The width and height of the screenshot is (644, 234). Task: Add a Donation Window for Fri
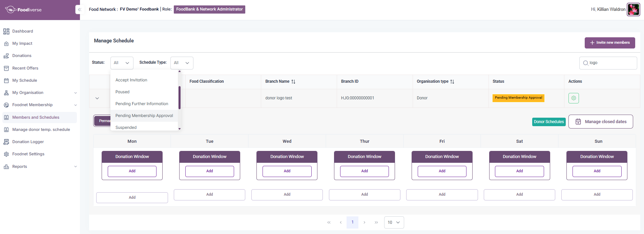coord(442,171)
